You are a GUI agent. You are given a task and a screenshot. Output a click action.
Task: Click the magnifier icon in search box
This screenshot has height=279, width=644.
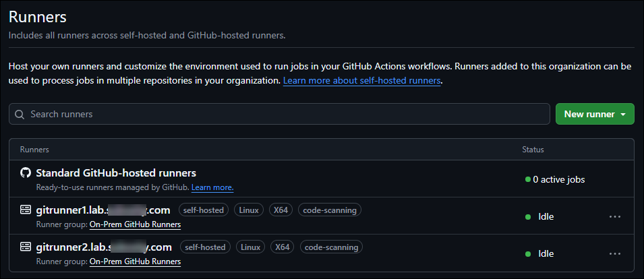pyautogui.click(x=20, y=115)
